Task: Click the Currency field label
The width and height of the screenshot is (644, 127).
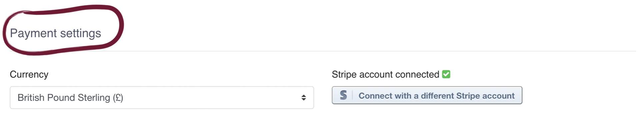Action: [29, 74]
